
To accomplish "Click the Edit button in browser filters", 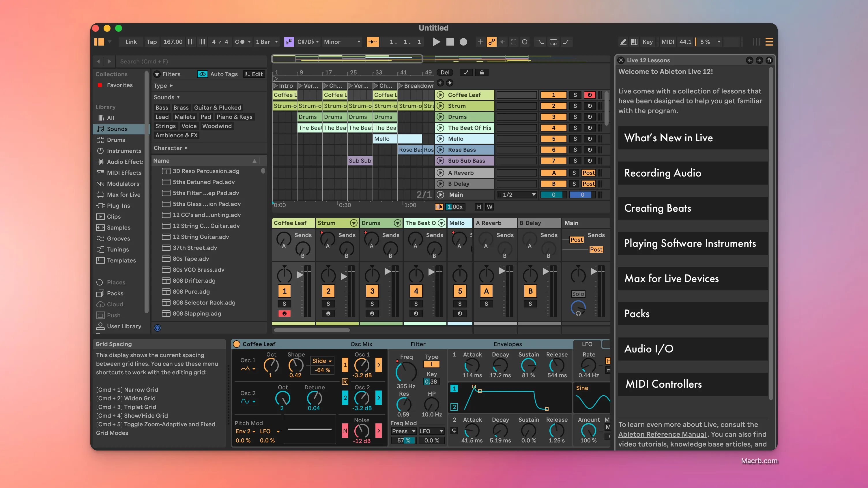I will 254,74.
